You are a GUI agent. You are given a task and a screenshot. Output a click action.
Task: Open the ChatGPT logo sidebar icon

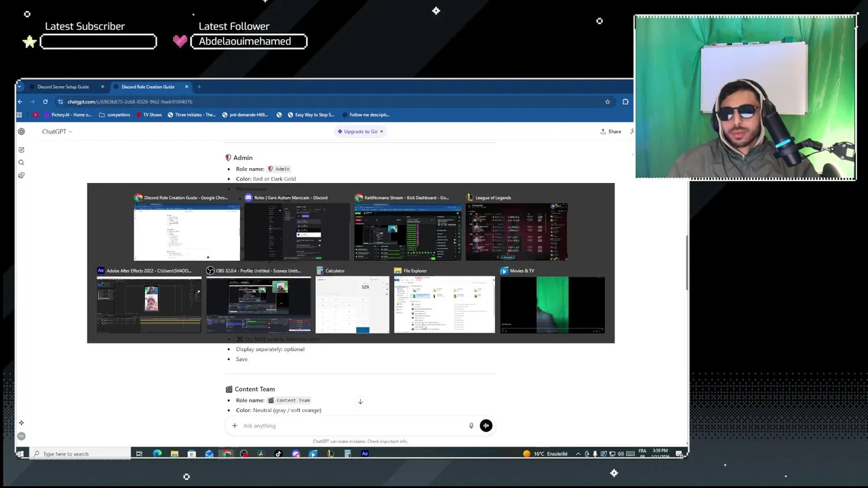[x=21, y=131]
